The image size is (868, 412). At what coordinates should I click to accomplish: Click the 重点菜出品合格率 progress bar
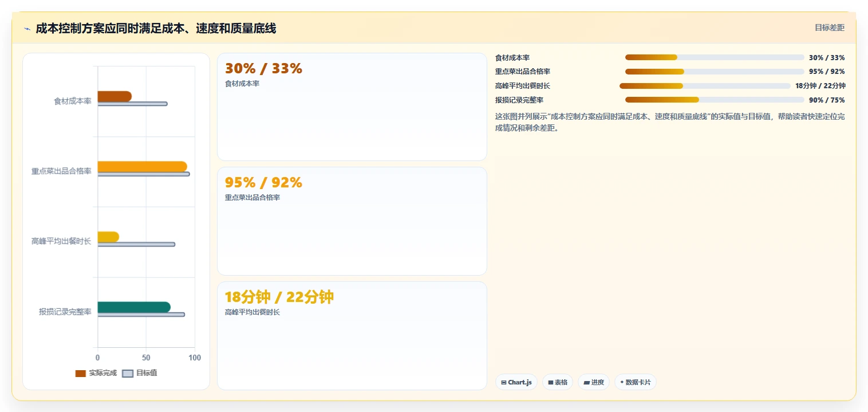715,72
